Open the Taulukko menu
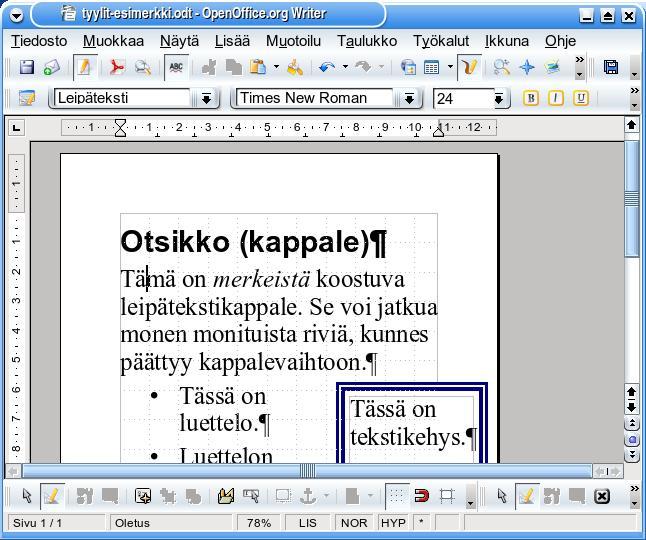 367,41
